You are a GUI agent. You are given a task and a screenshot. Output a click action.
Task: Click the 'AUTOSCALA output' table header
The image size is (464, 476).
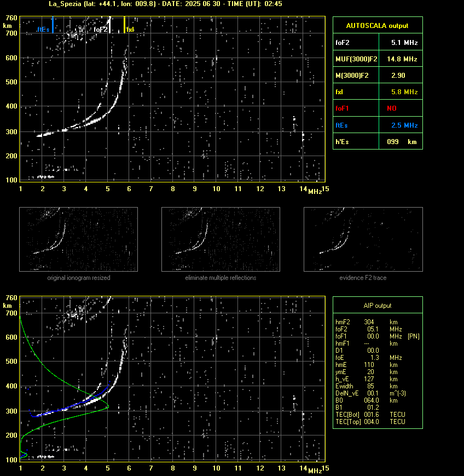378,26
